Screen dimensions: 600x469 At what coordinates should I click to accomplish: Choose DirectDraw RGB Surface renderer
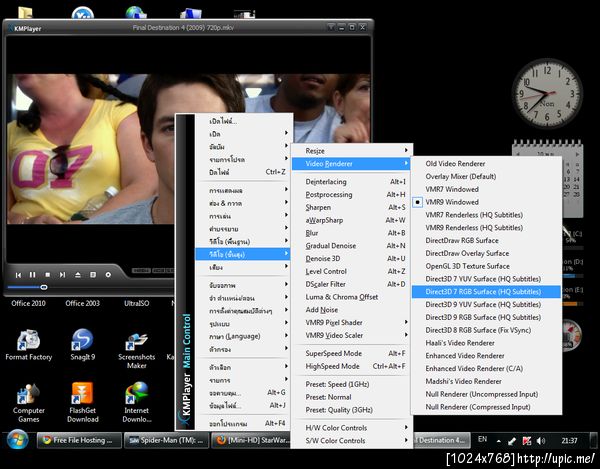pos(486,240)
